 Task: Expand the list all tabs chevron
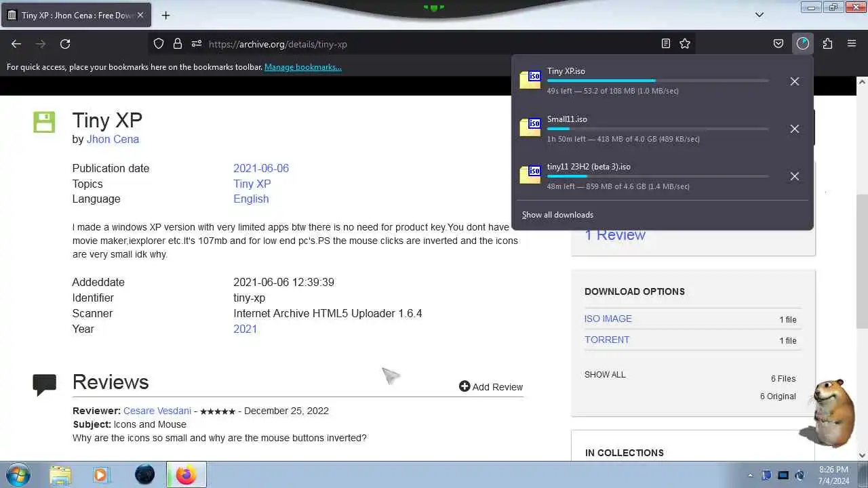pyautogui.click(x=759, y=14)
